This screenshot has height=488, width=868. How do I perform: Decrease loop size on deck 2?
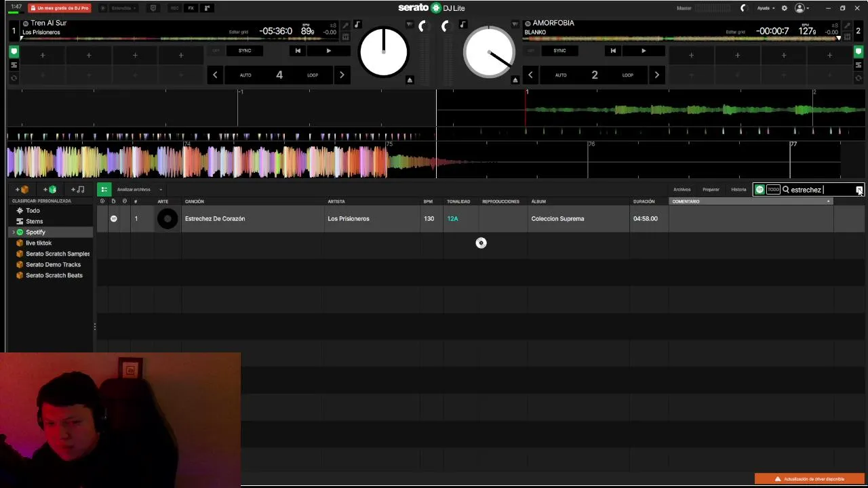coord(530,75)
